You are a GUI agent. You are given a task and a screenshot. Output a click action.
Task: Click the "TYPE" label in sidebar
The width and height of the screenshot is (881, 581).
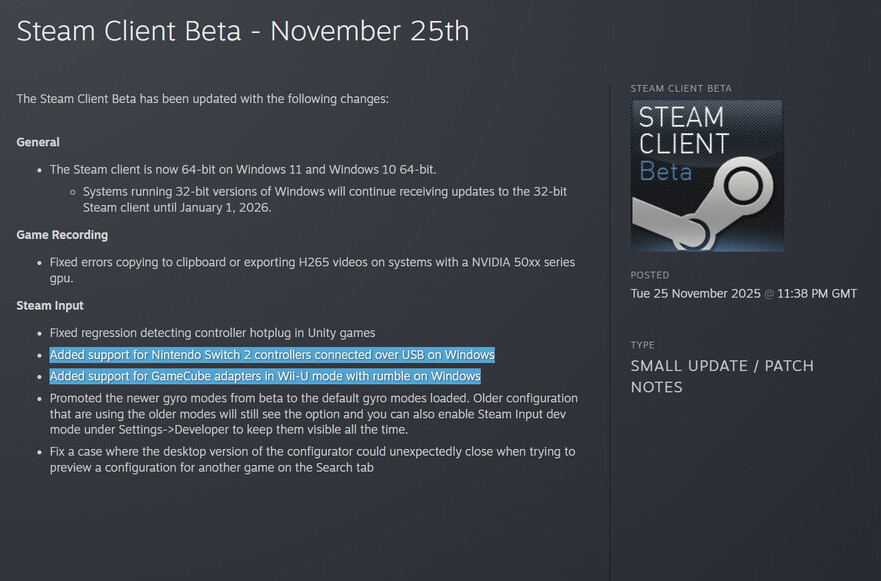pos(642,345)
